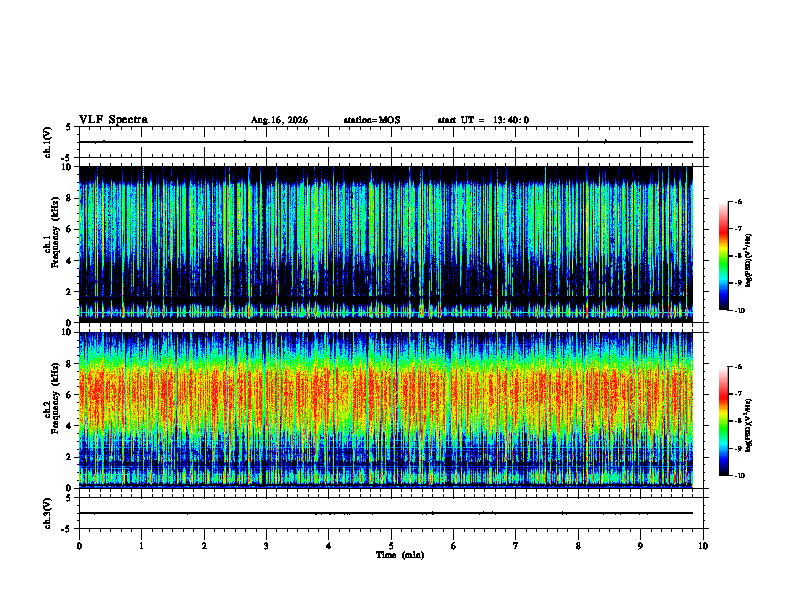Click time axis tick label "1"
Image resolution: width=792 pixels, height=612 pixels.
[x=141, y=546]
